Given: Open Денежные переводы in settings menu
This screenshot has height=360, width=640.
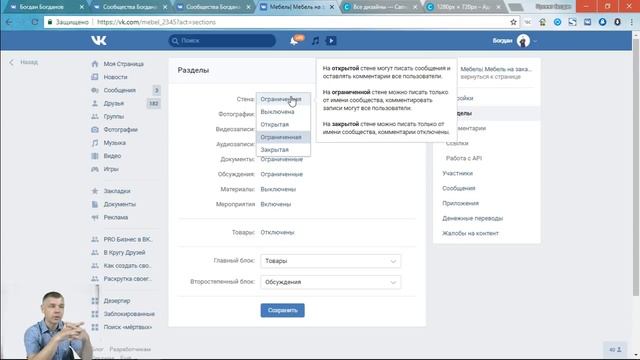Looking at the screenshot, I should pos(472,218).
